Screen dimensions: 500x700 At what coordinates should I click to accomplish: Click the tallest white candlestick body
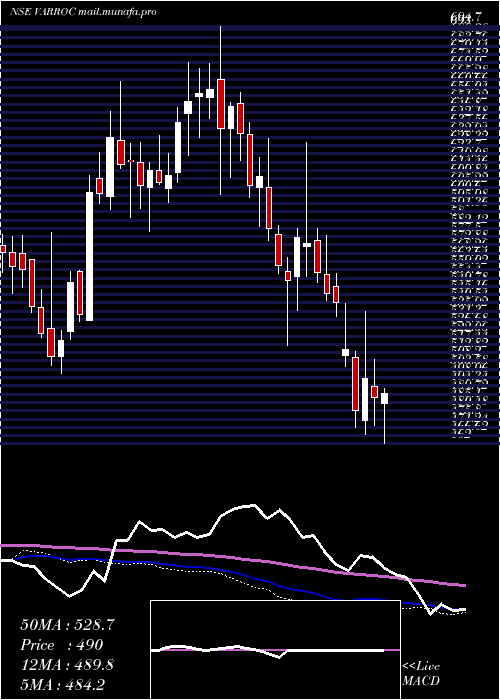90,256
